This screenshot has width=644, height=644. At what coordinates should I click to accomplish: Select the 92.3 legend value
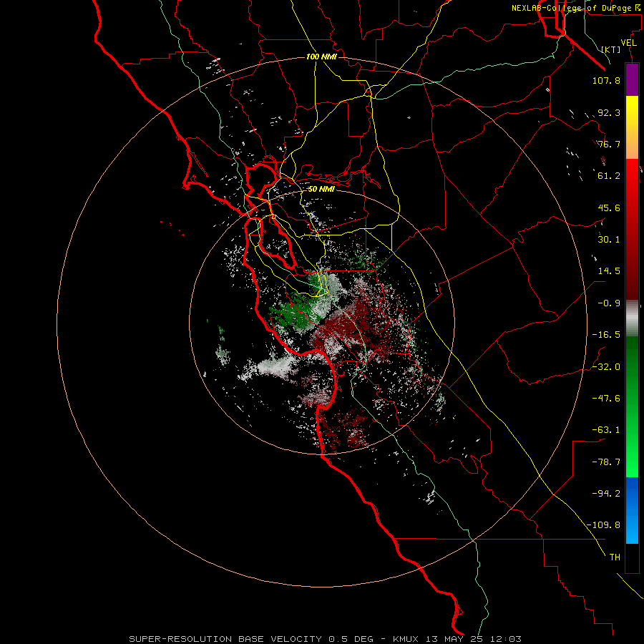tap(609, 112)
